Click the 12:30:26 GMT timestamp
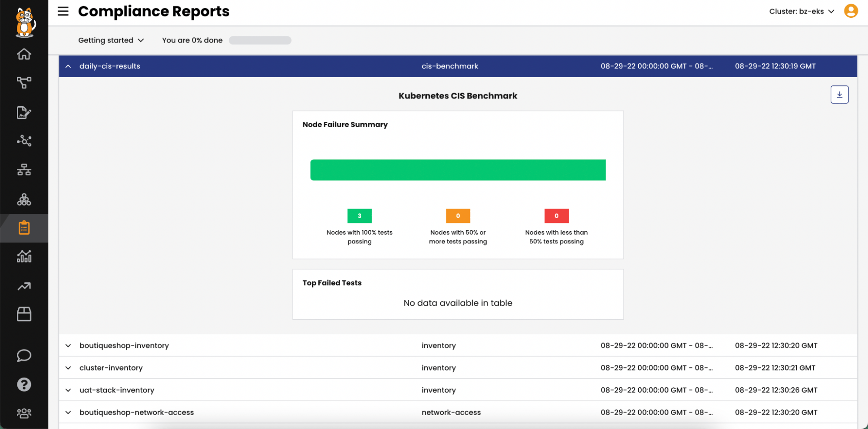Screen dimensions: 868x429 click(776, 390)
